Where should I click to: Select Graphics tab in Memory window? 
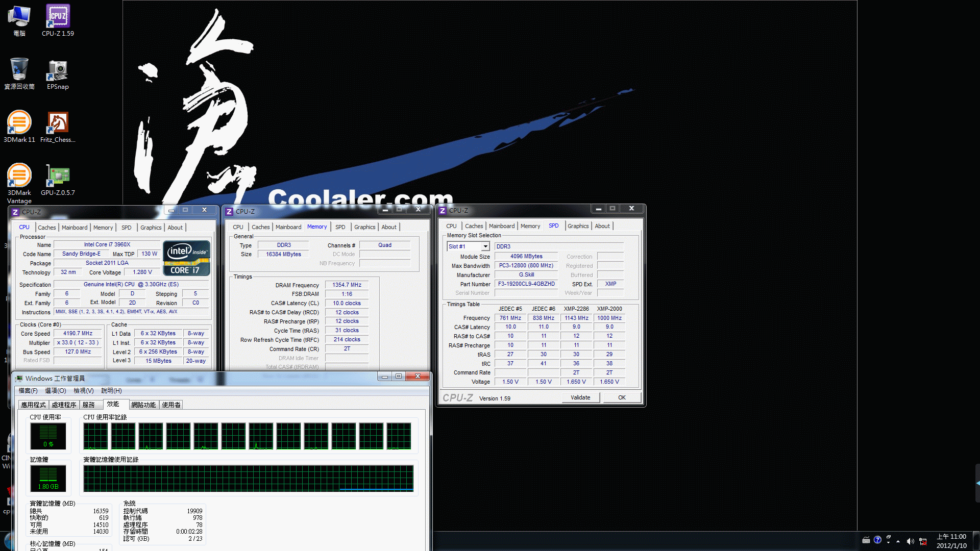click(x=365, y=227)
